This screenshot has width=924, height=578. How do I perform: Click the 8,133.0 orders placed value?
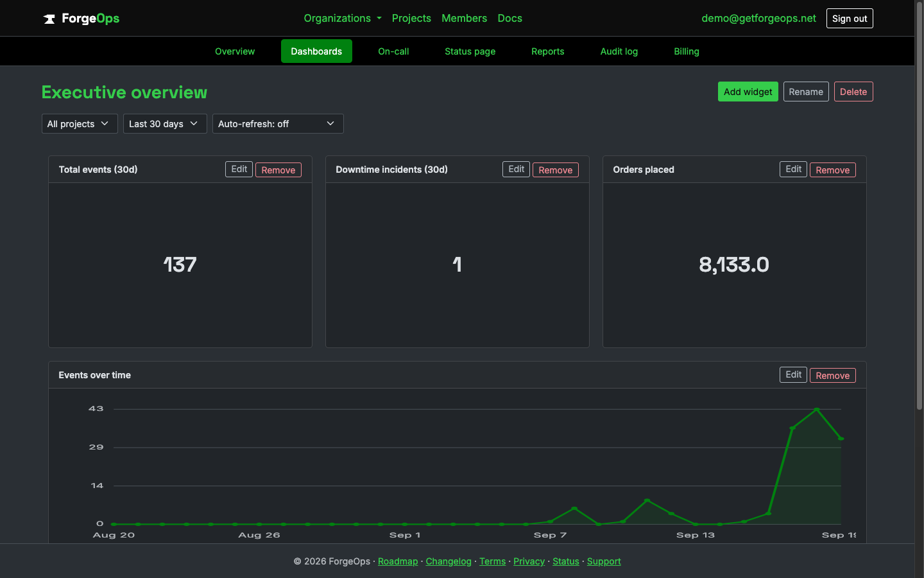[x=734, y=265]
